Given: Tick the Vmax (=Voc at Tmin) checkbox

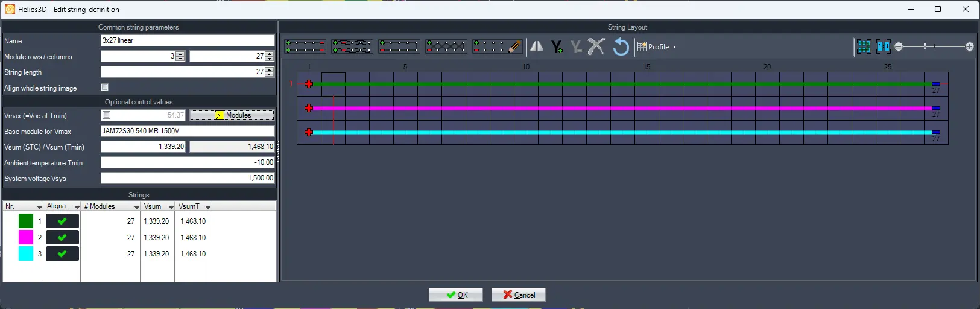Looking at the screenshot, I should coord(107,115).
